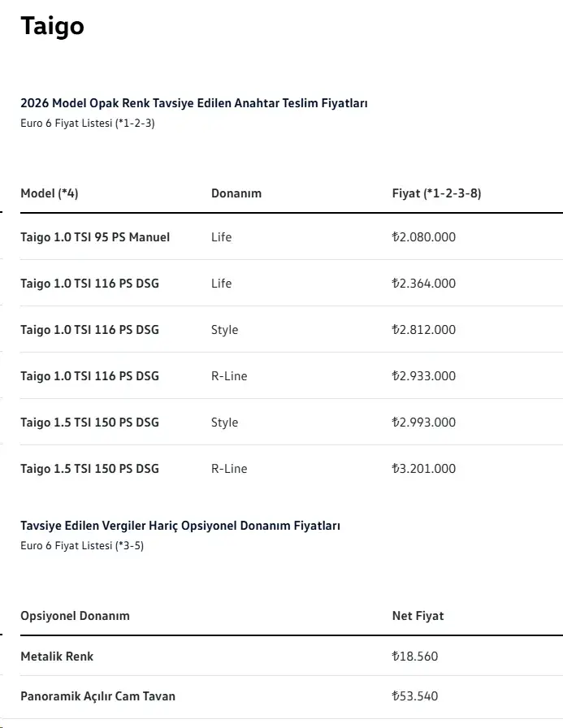Click the Opsiyonel Donanım column header
This screenshot has height=728, width=563.
click(76, 616)
